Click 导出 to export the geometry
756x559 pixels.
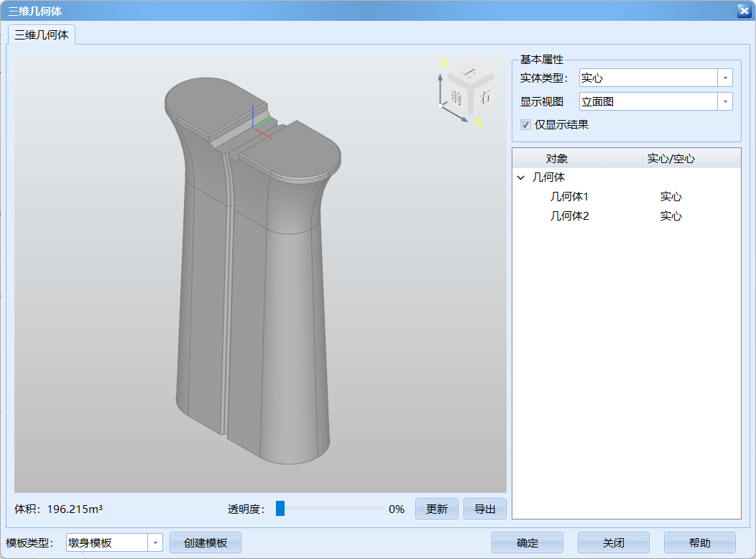click(485, 508)
